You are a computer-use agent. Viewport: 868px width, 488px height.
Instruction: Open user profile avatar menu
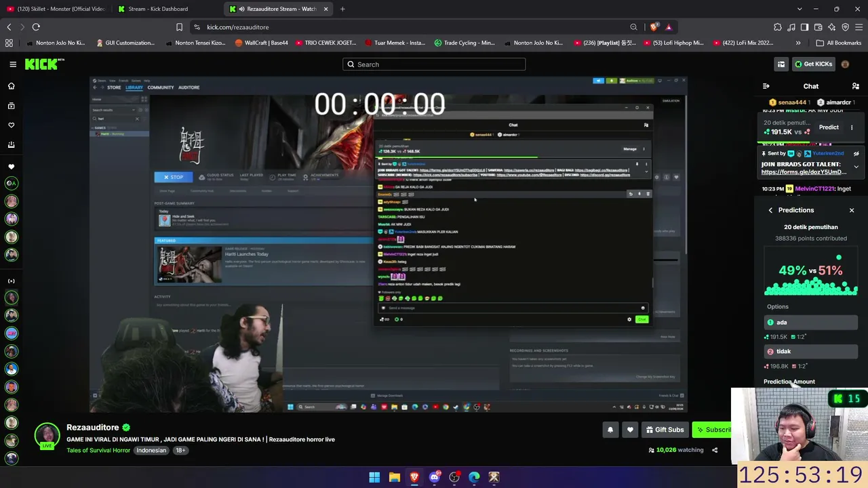click(845, 64)
